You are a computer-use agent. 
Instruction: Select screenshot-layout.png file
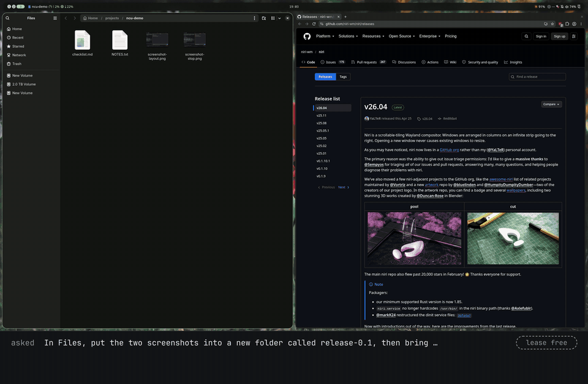(157, 46)
